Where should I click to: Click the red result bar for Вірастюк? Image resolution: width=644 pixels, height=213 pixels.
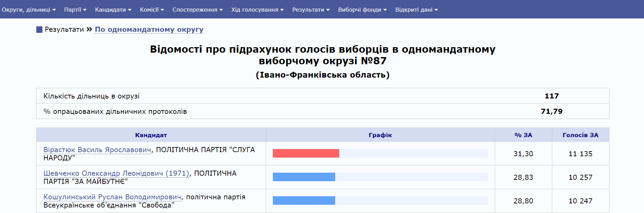306,154
